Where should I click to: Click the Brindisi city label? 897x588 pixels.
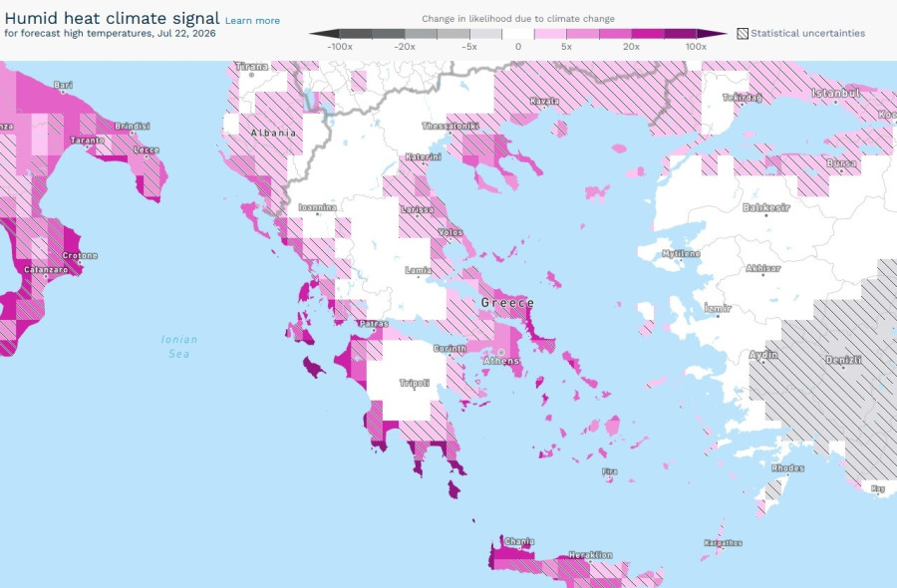[133, 126]
